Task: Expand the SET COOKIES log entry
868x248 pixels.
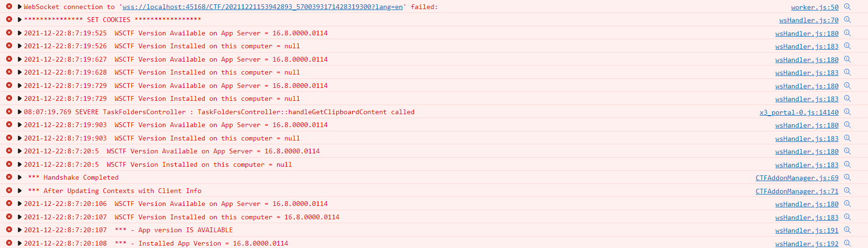Action: [x=20, y=20]
